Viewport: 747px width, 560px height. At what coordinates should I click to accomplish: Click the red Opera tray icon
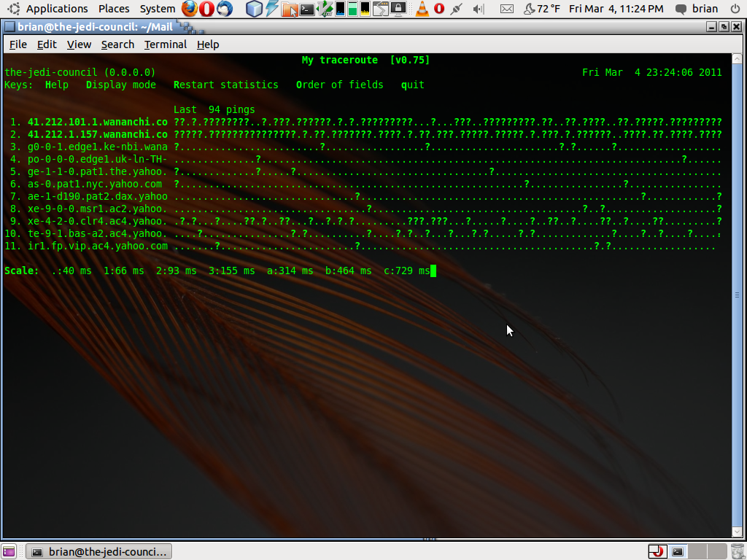(439, 9)
